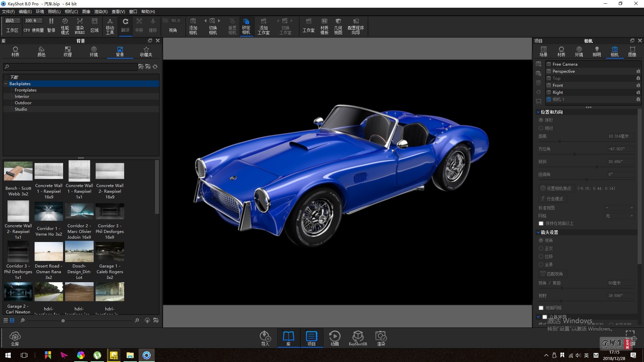Select the Spherical position radio button
The width and height of the screenshot is (644, 362).
[x=541, y=120]
